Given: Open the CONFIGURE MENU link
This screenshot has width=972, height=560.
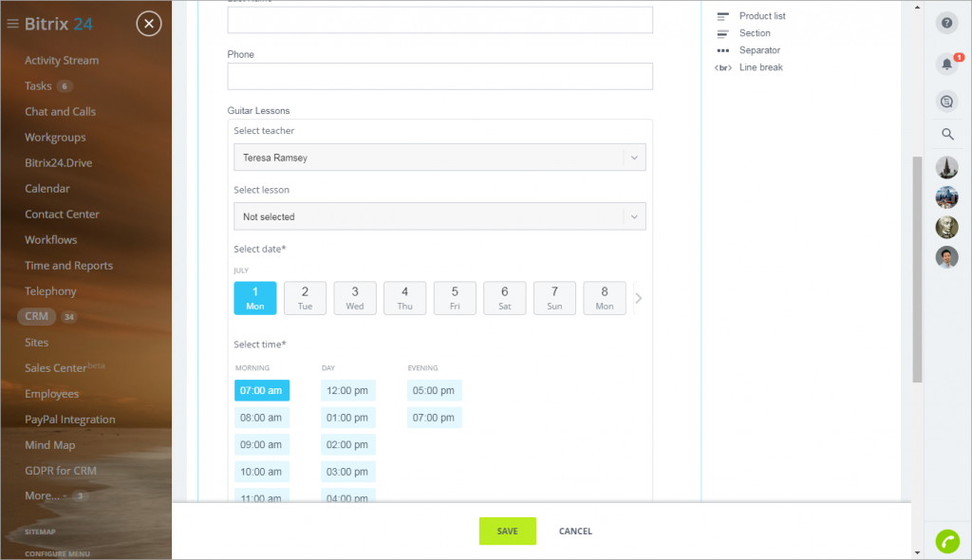Looking at the screenshot, I should coord(58,553).
